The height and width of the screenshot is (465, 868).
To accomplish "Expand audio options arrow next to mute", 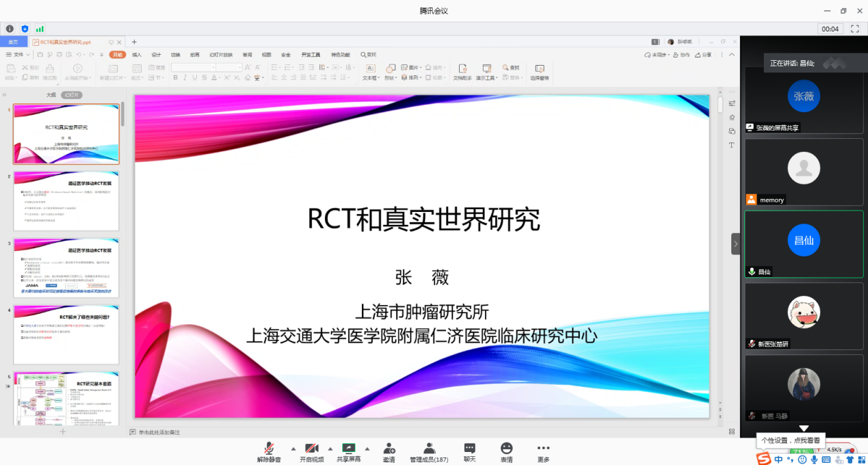I will click(x=293, y=449).
